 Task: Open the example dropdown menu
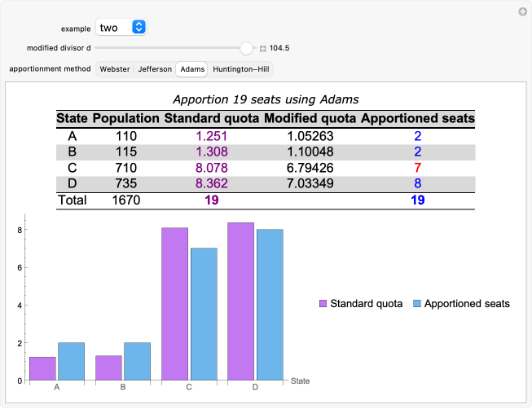point(121,28)
